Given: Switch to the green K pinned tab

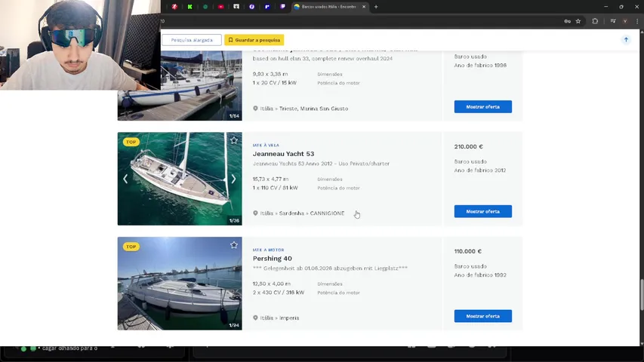Looking at the screenshot, I should tap(190, 7).
